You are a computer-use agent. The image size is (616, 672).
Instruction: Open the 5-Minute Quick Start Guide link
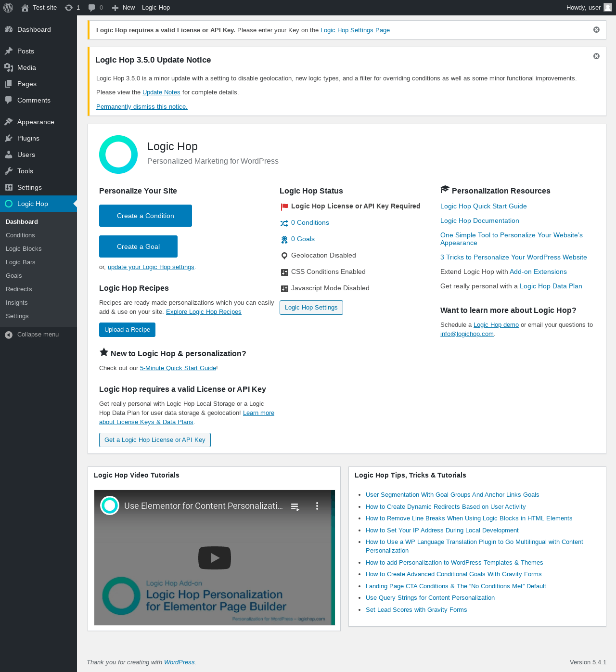pos(178,368)
